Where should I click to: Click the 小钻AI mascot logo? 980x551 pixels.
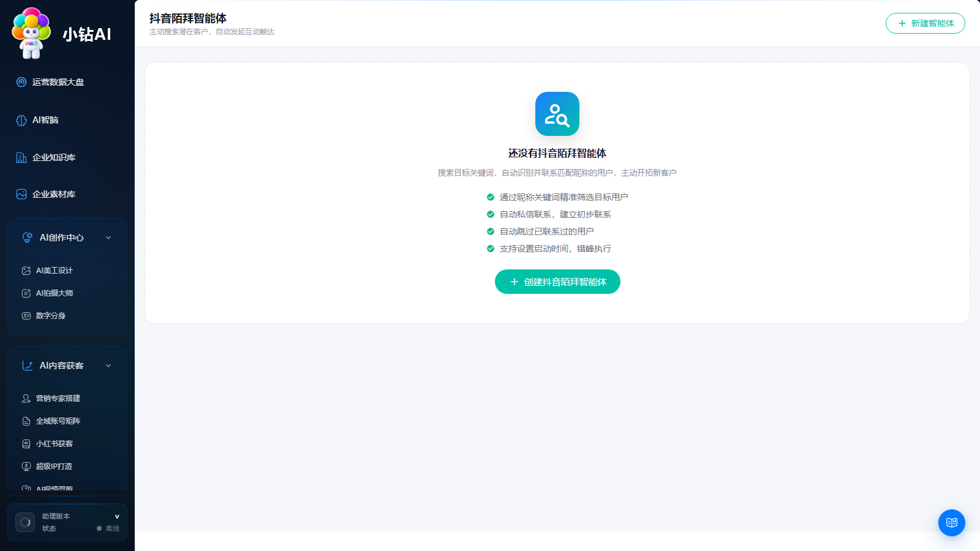coord(31,33)
